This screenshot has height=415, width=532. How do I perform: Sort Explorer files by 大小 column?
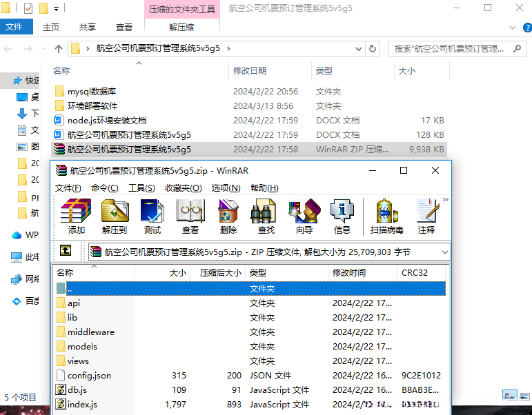tap(422, 70)
